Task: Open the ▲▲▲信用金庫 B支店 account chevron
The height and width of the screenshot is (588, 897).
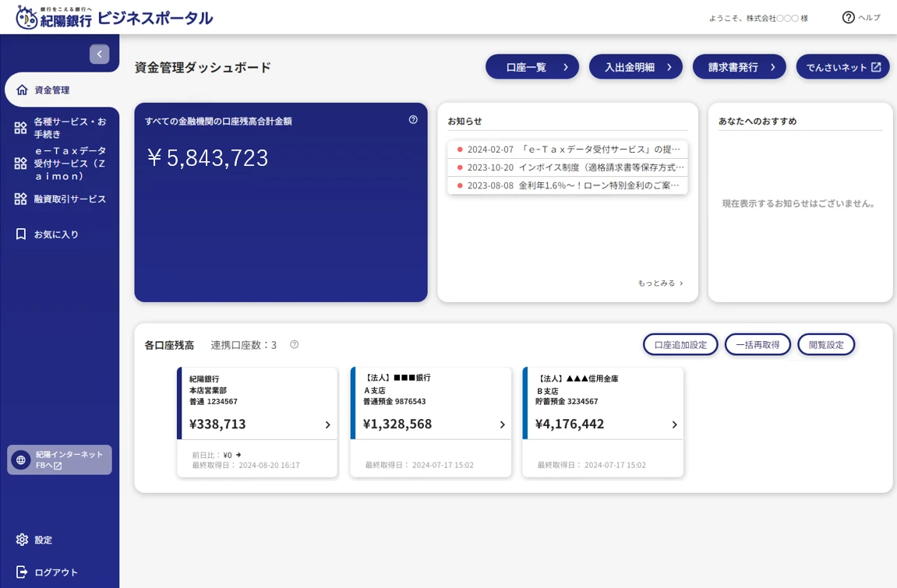Action: tap(674, 424)
